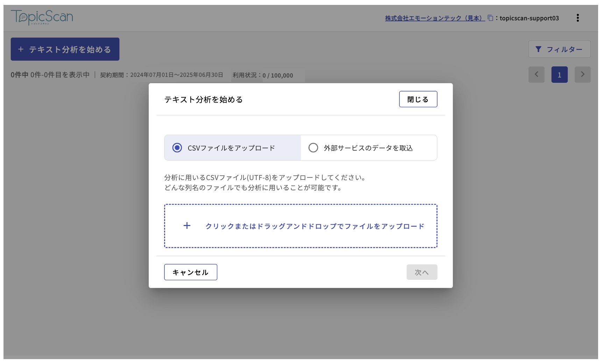Open the filter funnel icon
This screenshot has width=603, height=364.
click(539, 49)
